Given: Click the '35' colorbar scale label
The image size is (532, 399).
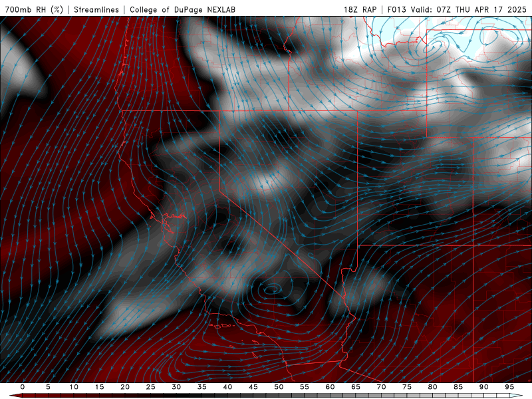Looking at the screenshot, I should click(202, 387).
